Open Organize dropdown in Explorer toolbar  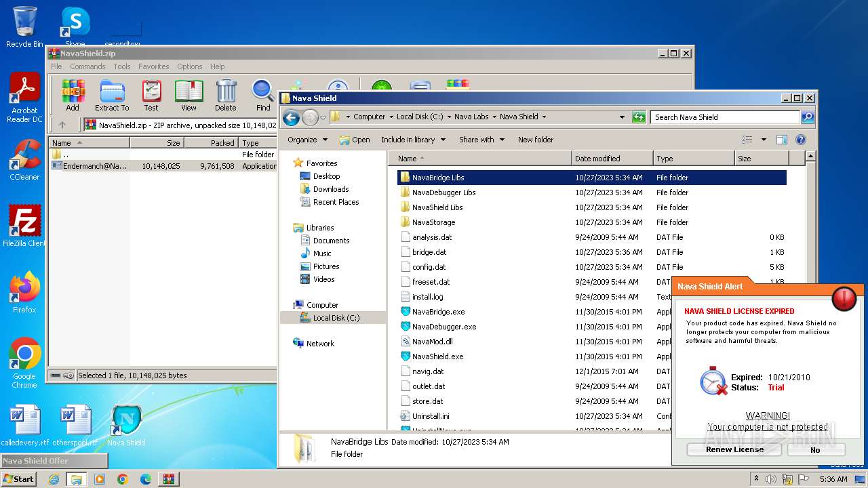coord(307,140)
